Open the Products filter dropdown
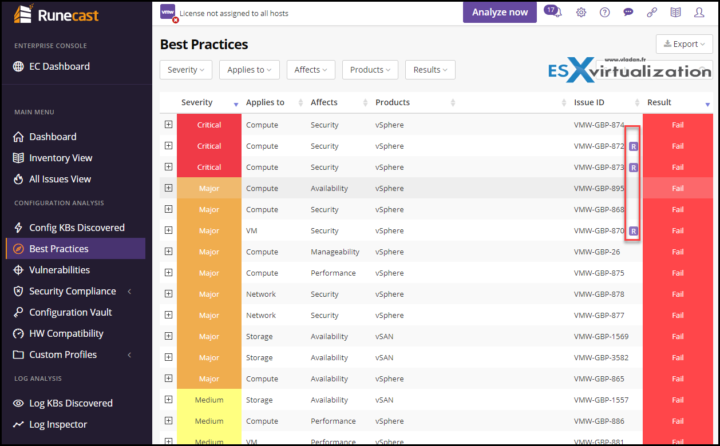This screenshot has width=720, height=446. click(370, 70)
